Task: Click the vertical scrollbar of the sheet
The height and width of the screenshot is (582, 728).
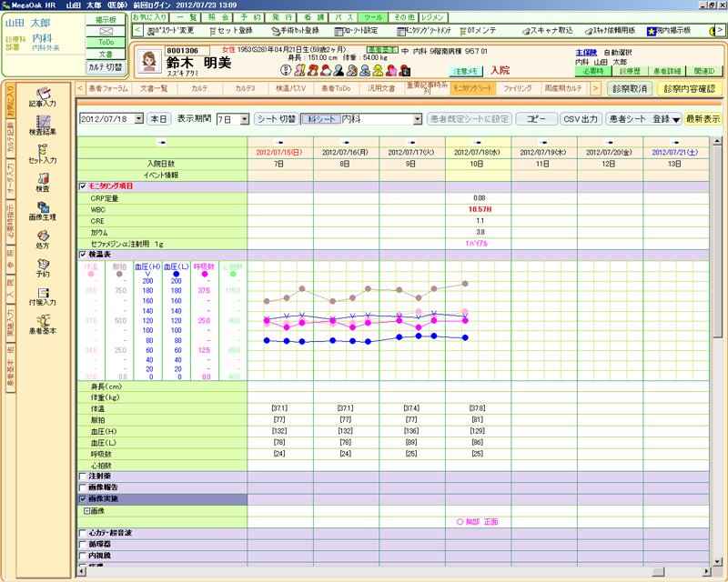Action: 717,350
